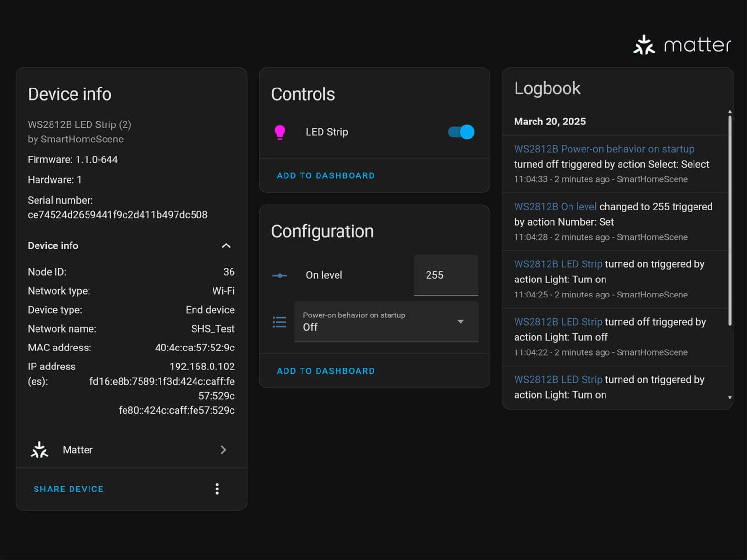
Task: Open WS2812B On level logbook link
Action: point(555,207)
